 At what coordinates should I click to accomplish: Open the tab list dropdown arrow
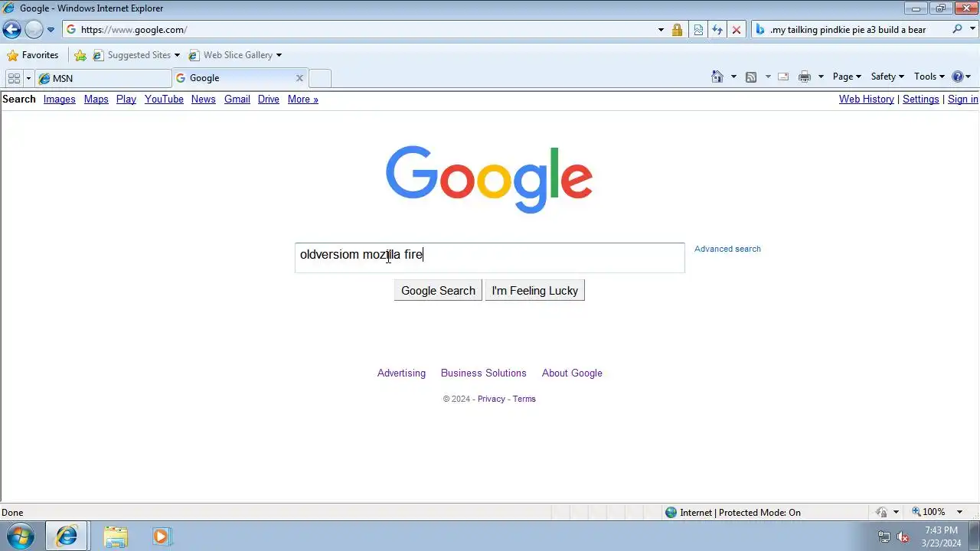tap(28, 78)
